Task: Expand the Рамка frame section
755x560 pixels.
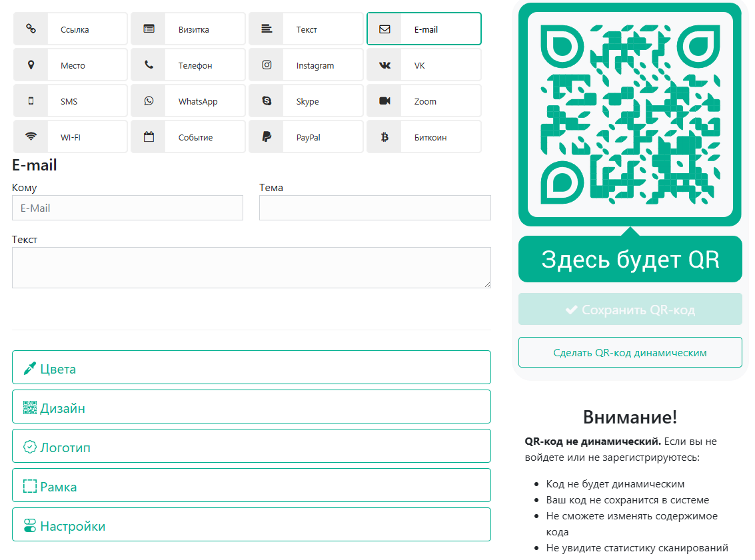Action: coord(251,485)
